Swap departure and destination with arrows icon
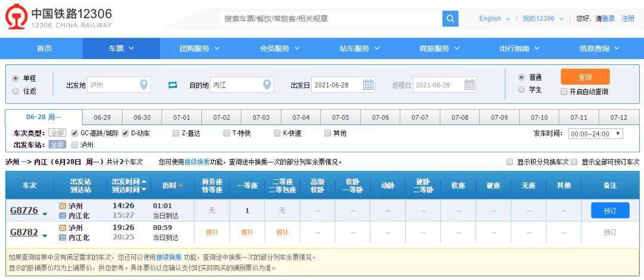 pos(172,85)
